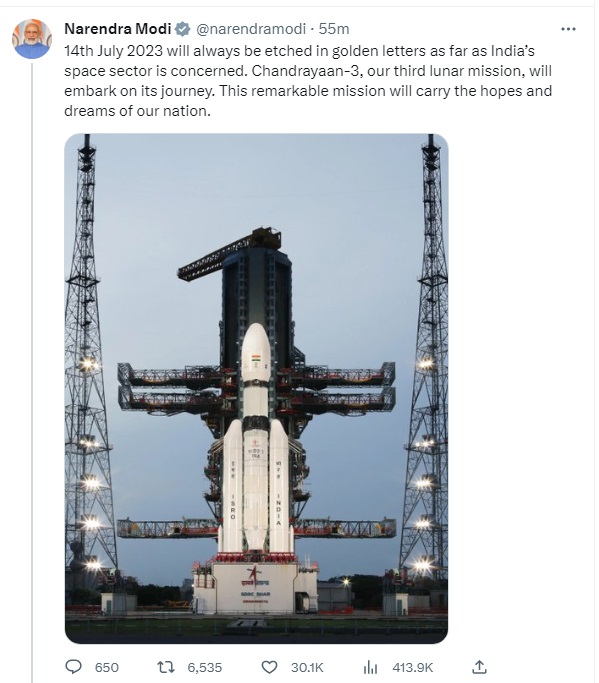Open the Chandrayaan-3 rocket launch photo
The height and width of the screenshot is (683, 599).
pyautogui.click(x=256, y=388)
